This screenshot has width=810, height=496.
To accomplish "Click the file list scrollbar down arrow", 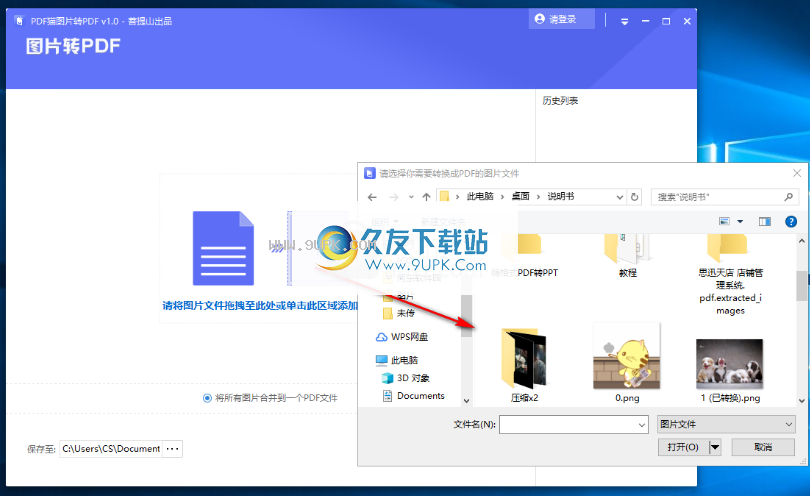I will coord(801,400).
